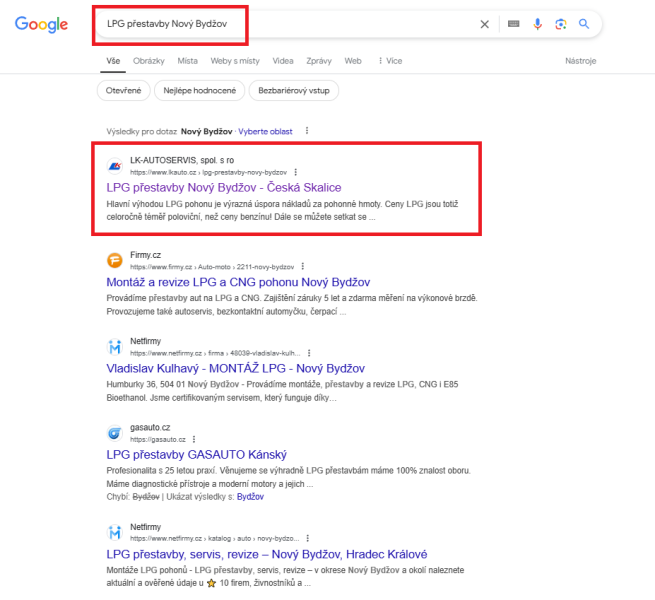Viewport: 655px width, 600px height.
Task: Click the https://gasauto.cz URL text
Action: 157,439
